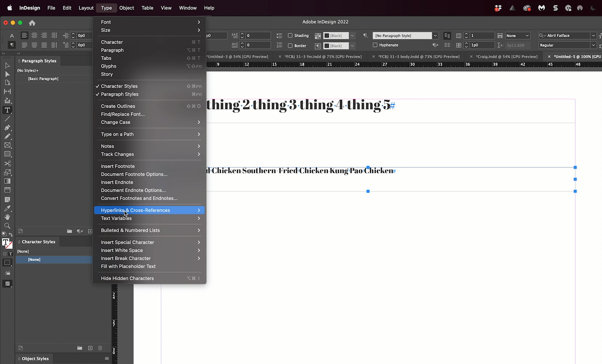The height and width of the screenshot is (364, 602).
Task: Select the Eyedropper tool
Action: pos(7,209)
